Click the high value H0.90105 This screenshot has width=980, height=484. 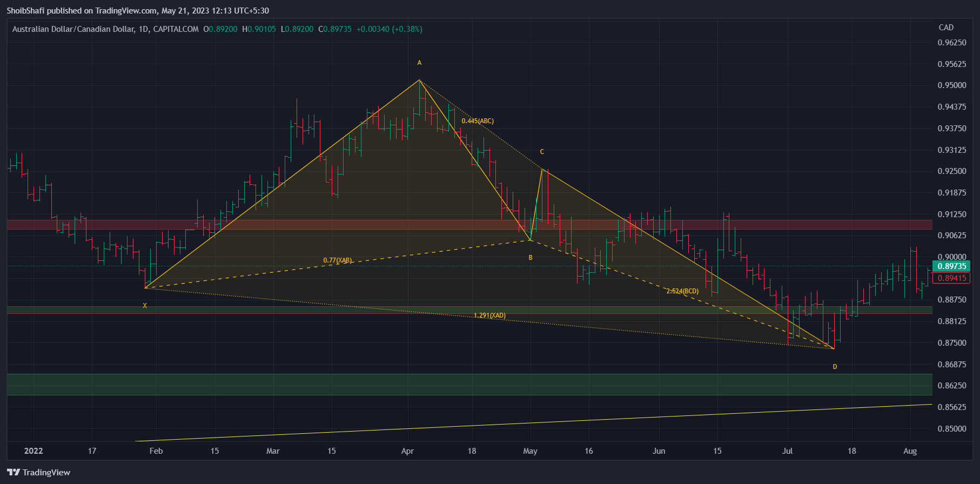[x=259, y=29]
